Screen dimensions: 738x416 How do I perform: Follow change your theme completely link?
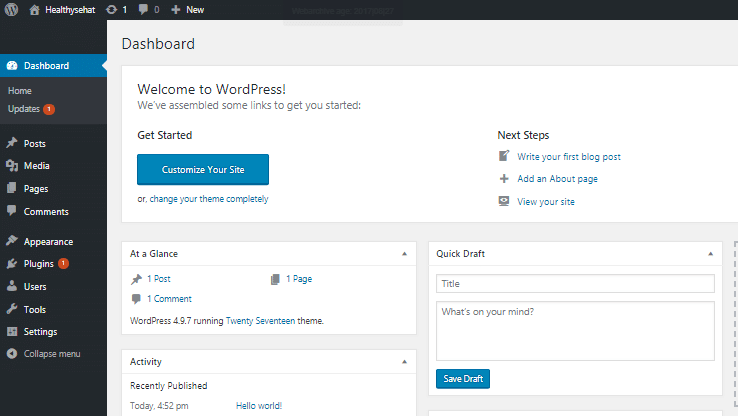tap(209, 199)
